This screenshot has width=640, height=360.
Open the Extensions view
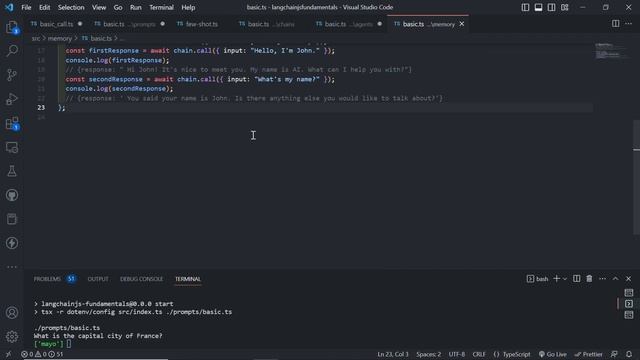click(x=12, y=123)
